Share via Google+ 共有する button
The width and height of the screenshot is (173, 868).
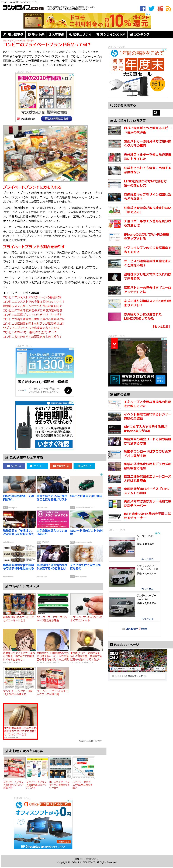pyautogui.click(x=61, y=466)
